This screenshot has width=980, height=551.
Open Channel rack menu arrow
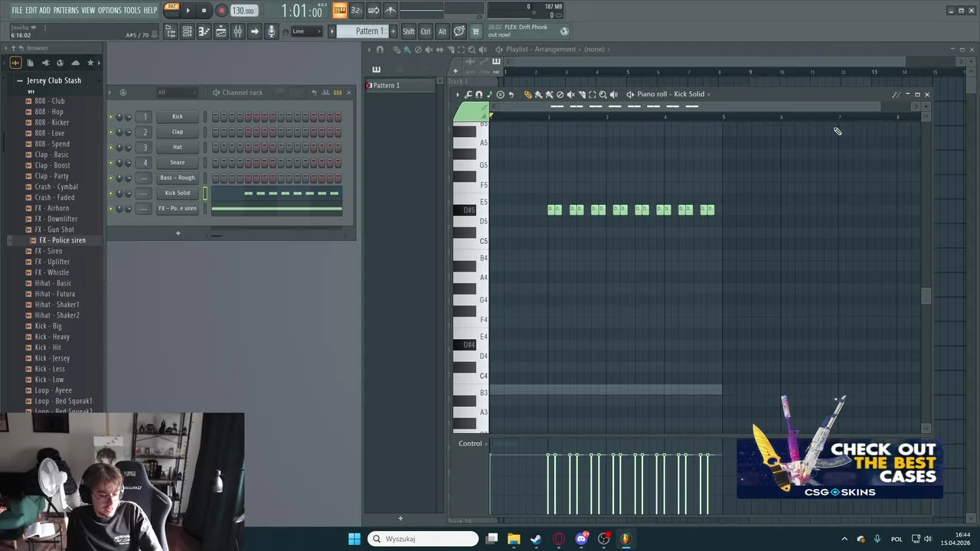[x=109, y=93]
